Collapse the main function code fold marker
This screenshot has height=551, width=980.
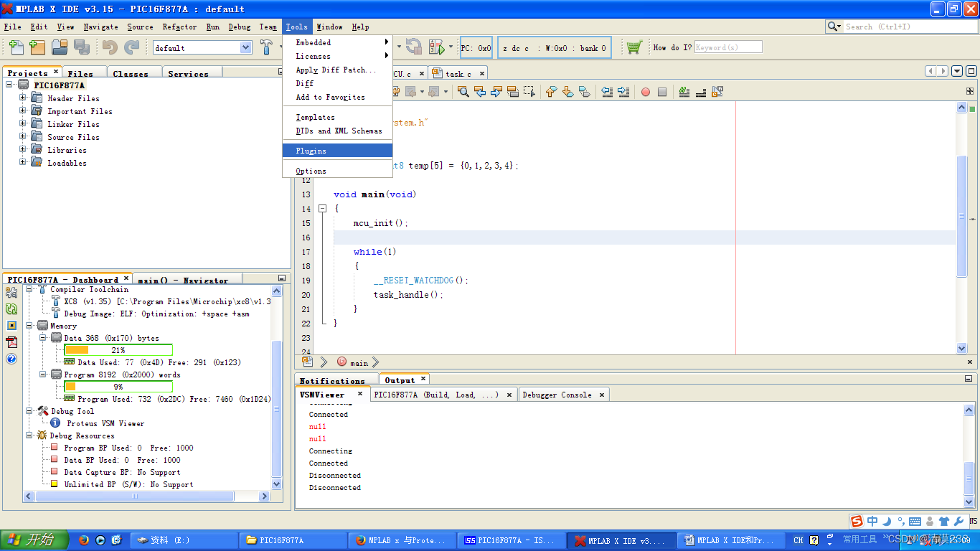(322, 209)
